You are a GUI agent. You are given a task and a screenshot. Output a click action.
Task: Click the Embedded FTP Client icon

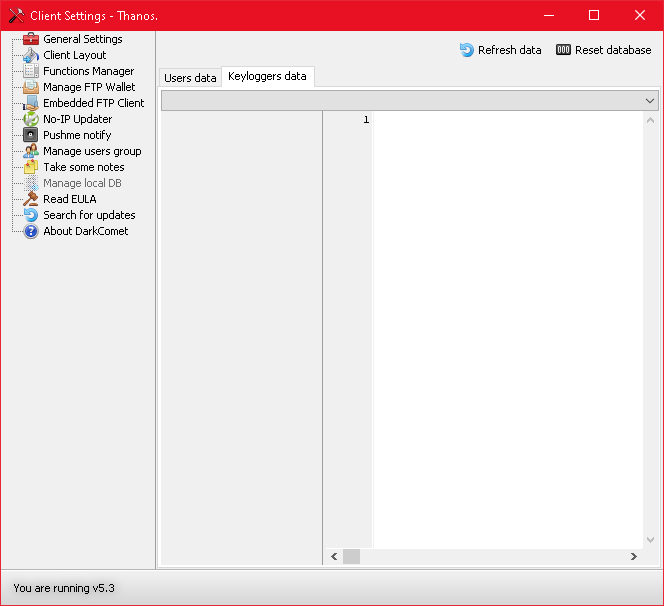click(x=31, y=103)
